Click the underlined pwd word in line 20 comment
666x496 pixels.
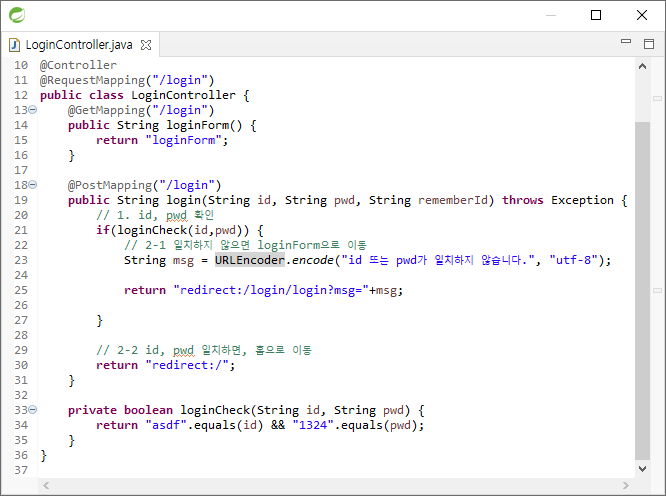(176, 215)
